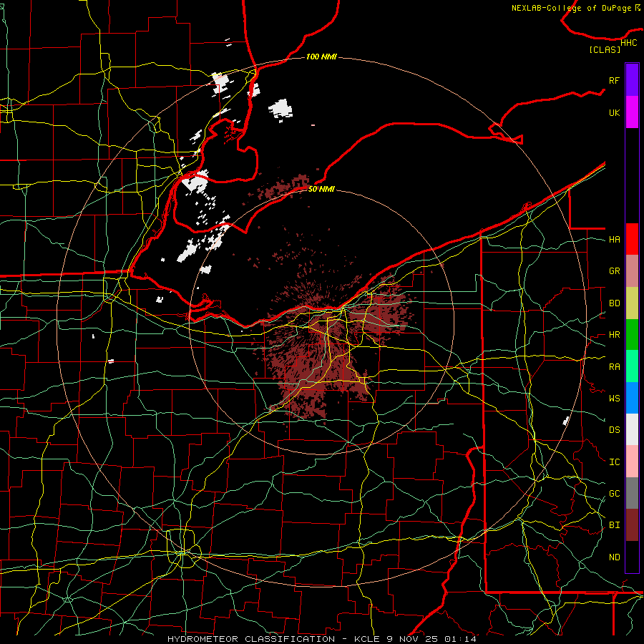
Task: Click the 'HYDROMETEOR CLASSIFICATION' title text
Action: point(252,639)
